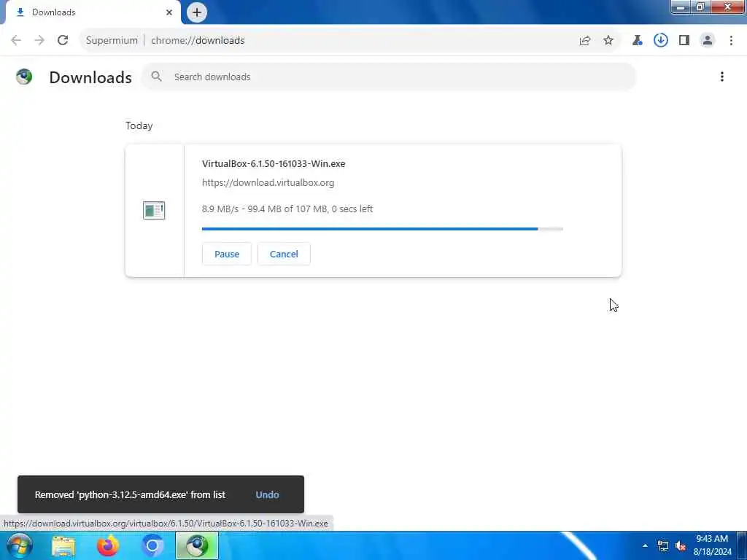Open File Explorer from the taskbar
This screenshot has height=560, width=747.
pos(63,545)
